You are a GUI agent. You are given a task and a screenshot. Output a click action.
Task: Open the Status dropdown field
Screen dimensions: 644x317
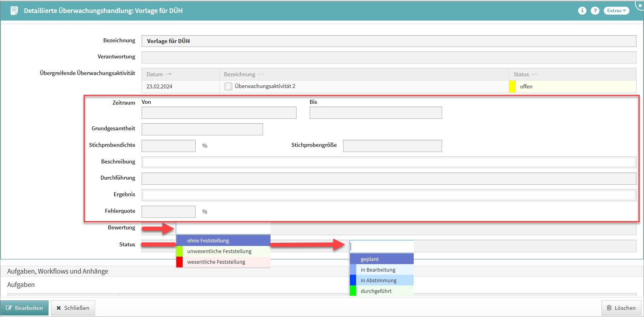click(381, 246)
